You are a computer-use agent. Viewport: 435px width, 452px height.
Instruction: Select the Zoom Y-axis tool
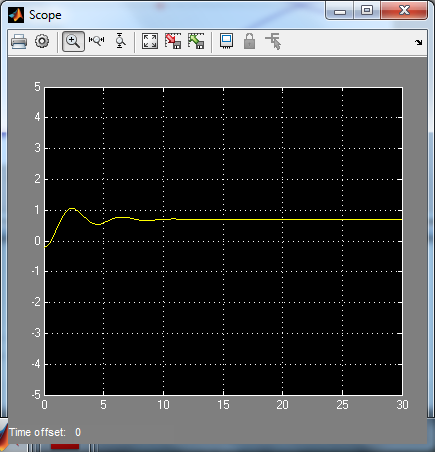[120, 41]
